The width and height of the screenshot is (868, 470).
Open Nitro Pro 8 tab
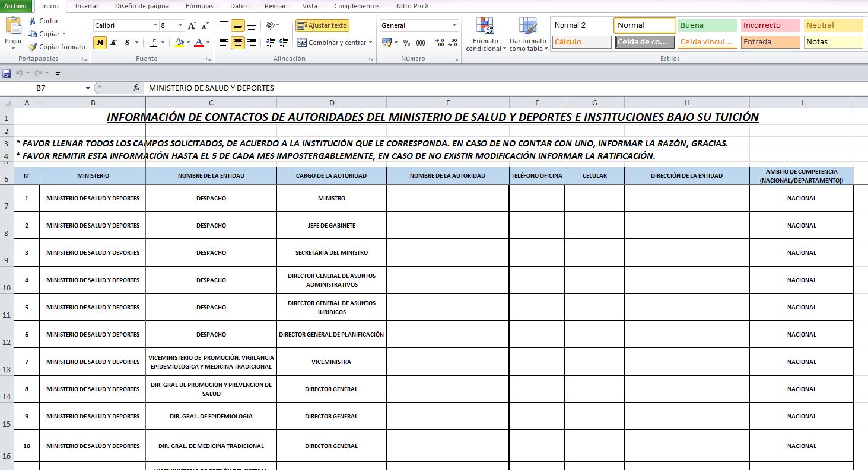412,6
